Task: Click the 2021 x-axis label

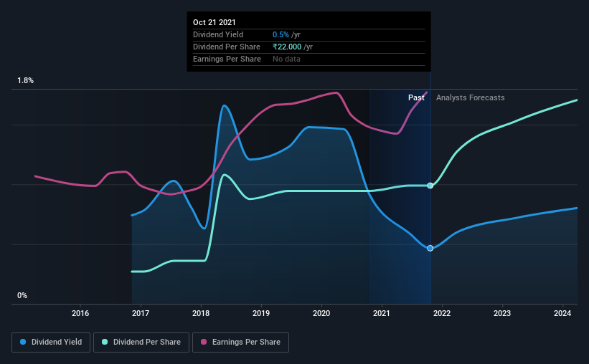Action: (x=382, y=313)
